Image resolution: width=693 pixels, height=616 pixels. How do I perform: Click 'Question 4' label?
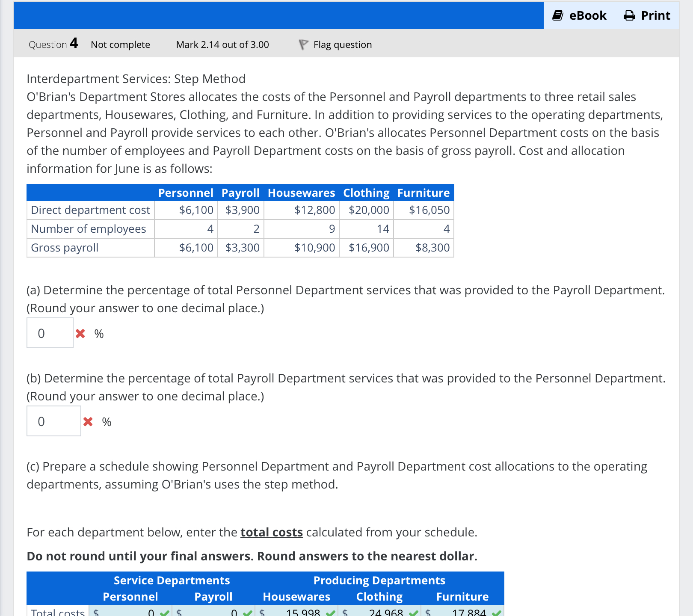tap(53, 44)
